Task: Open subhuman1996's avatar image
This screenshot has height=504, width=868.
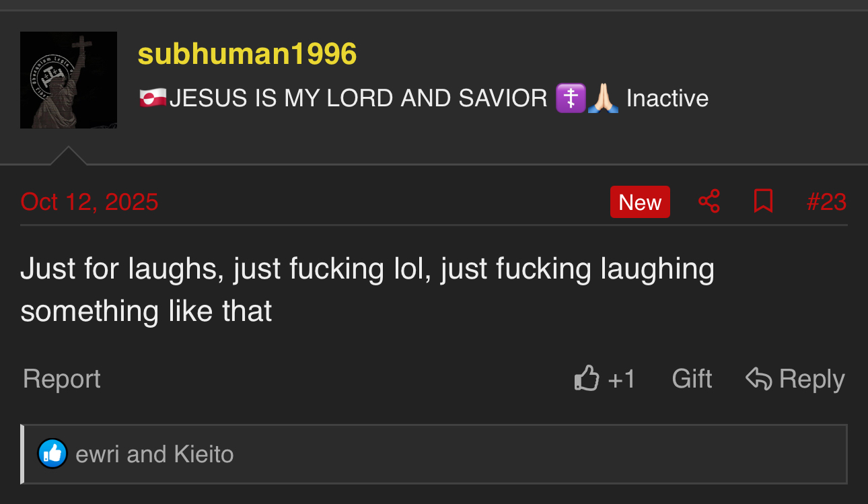Action: click(69, 80)
